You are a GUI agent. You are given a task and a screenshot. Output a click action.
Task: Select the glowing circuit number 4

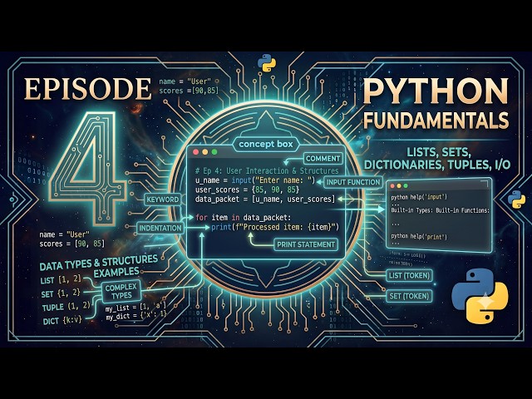point(89,168)
